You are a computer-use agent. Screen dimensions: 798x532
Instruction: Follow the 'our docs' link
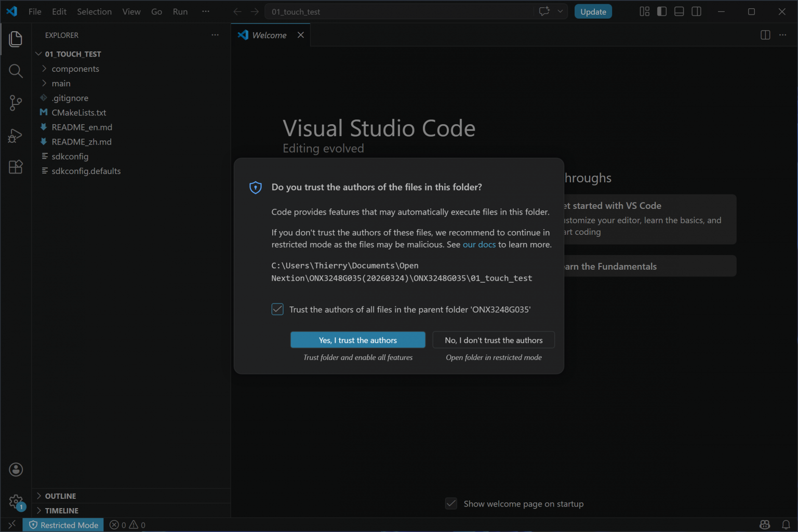click(479, 244)
